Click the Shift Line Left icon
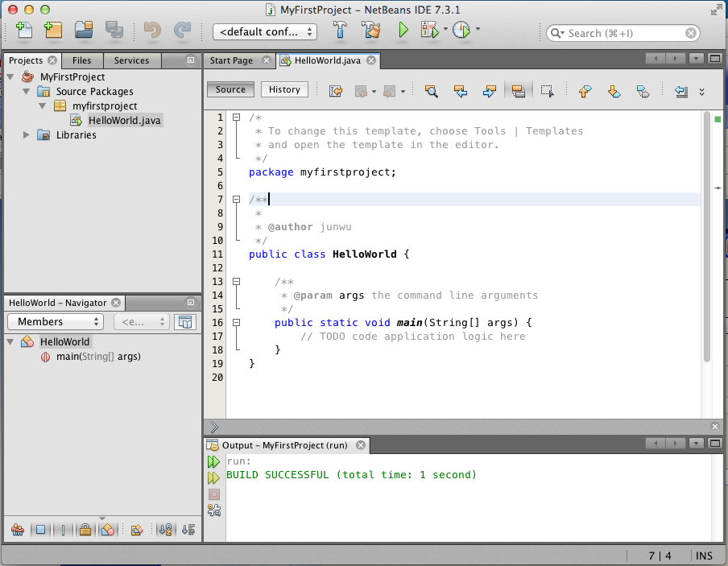728x566 pixels. [681, 91]
